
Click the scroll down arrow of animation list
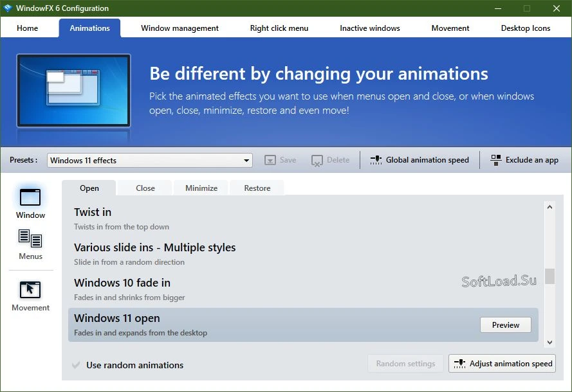(549, 343)
